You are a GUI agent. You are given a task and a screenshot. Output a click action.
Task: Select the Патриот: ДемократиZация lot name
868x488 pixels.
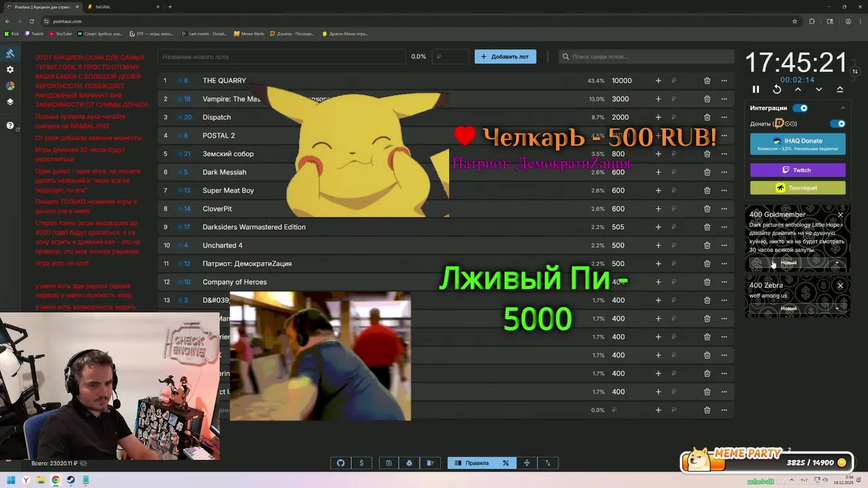pyautogui.click(x=247, y=264)
